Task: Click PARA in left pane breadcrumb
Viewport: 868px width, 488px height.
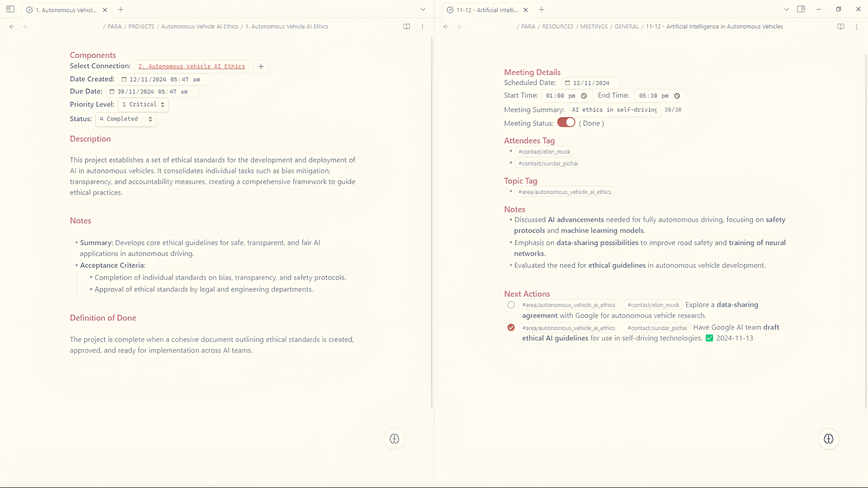Action: point(114,26)
